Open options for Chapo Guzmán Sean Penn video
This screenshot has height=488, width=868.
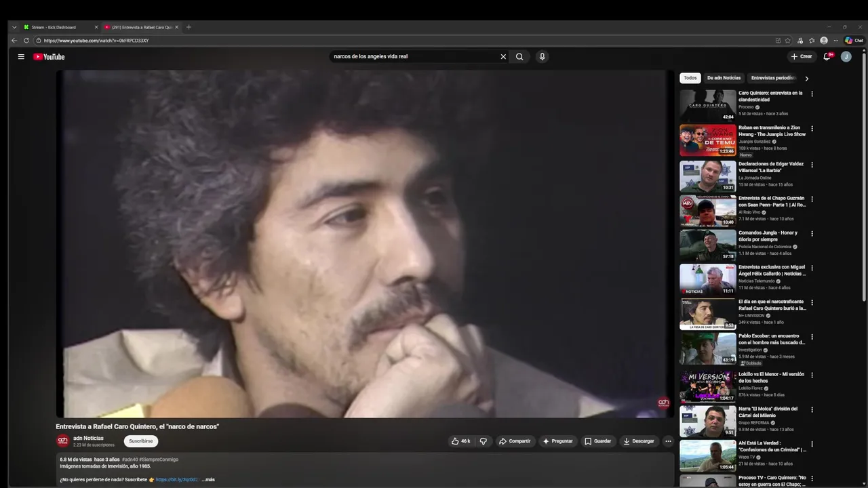point(812,199)
